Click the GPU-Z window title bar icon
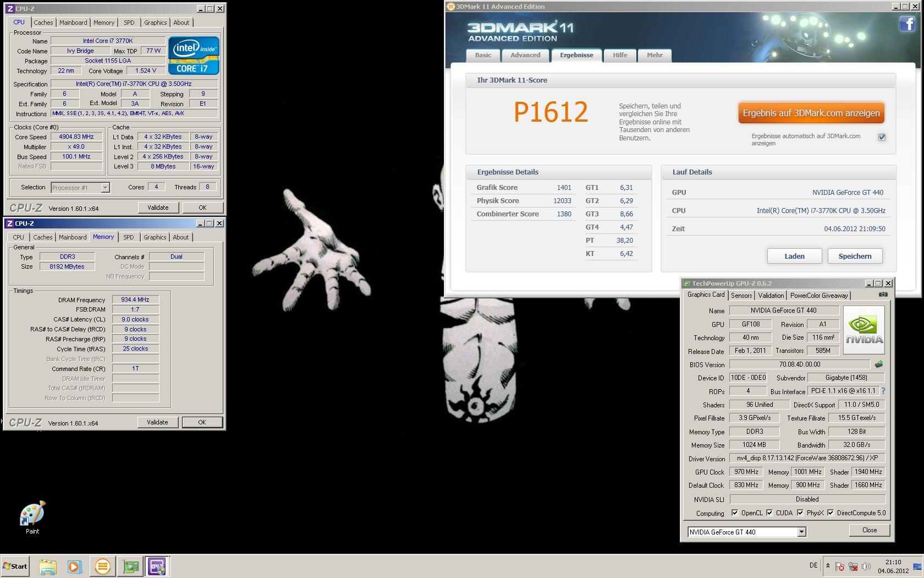This screenshot has width=924, height=578. pos(687,283)
